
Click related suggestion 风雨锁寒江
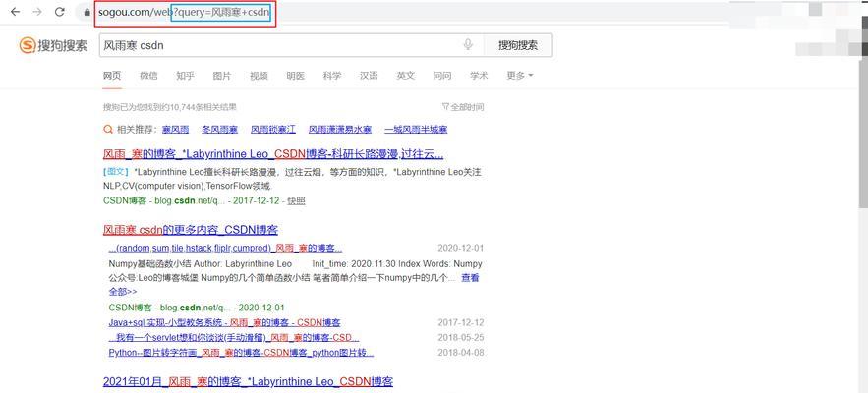point(273,130)
